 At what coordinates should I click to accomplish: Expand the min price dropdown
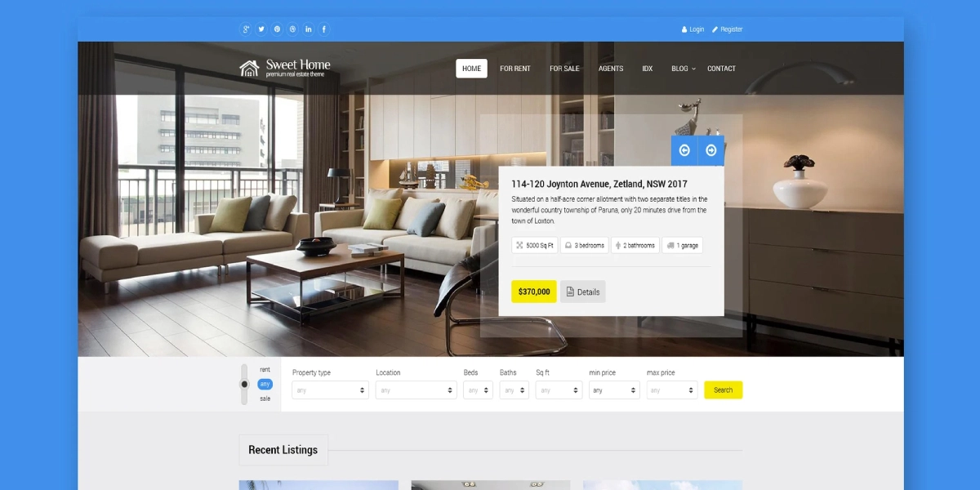pos(613,390)
